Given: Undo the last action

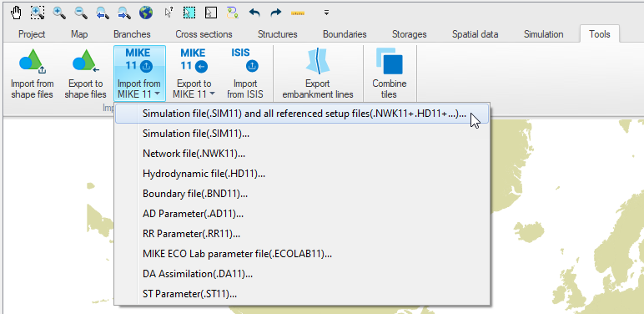Looking at the screenshot, I should 254,13.
